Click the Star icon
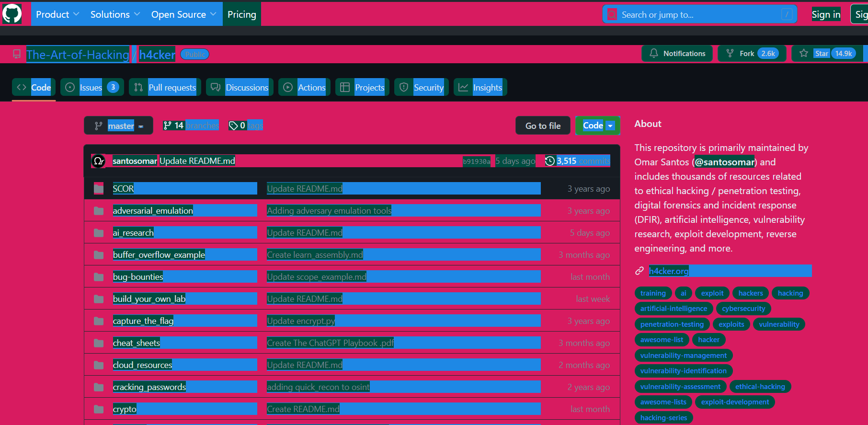 tap(804, 53)
